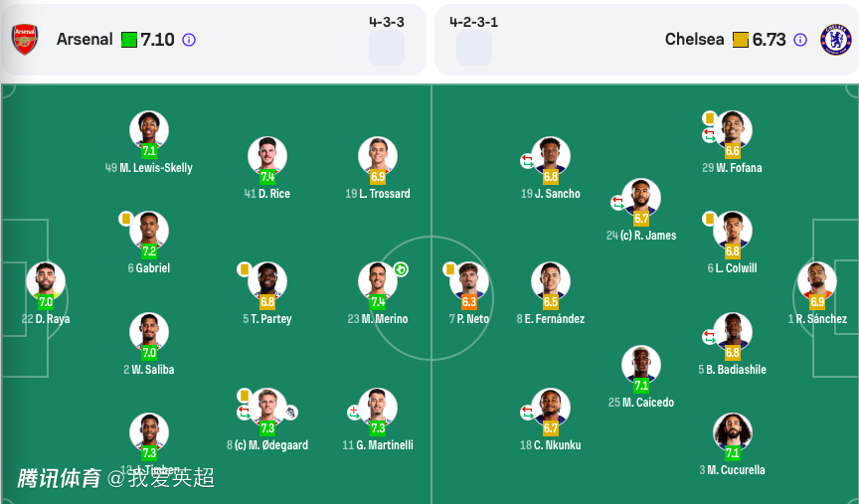Click Chelsea's yellow 6.73 rating square
This screenshot has width=859, height=504.
(x=741, y=40)
